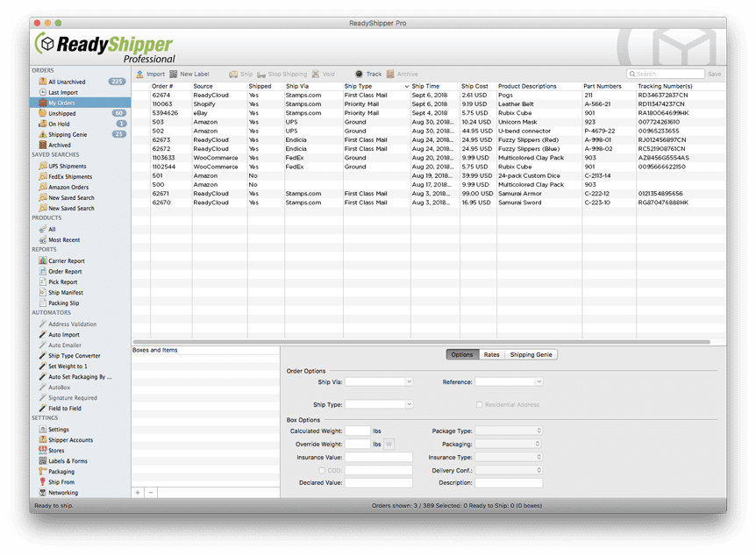Open Amazon Orders saved search

click(x=68, y=187)
